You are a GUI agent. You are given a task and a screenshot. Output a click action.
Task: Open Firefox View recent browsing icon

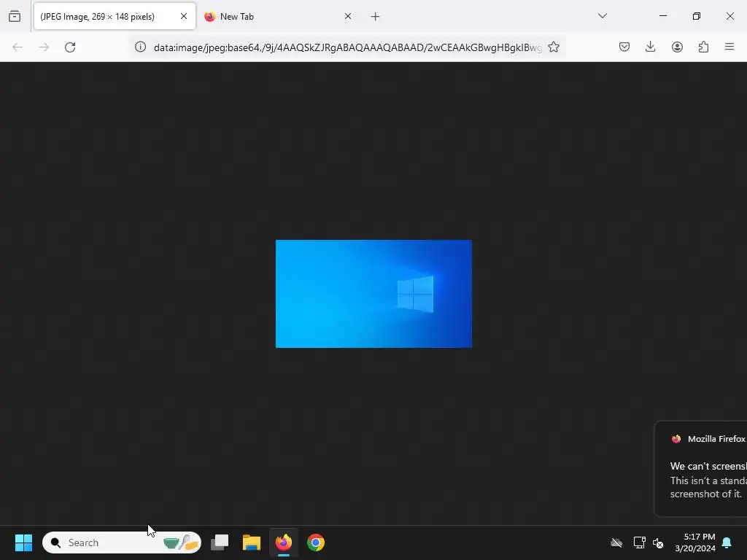click(15, 16)
